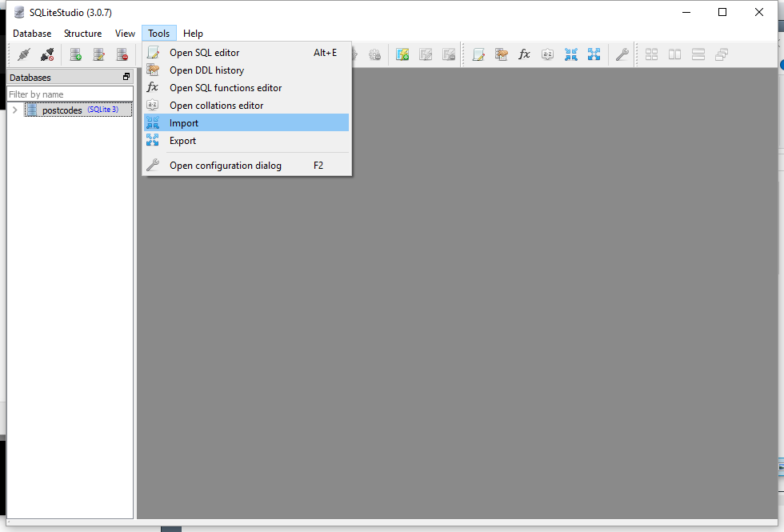This screenshot has height=532, width=784.
Task: Open configuration using the wrench icon
Action: point(622,54)
